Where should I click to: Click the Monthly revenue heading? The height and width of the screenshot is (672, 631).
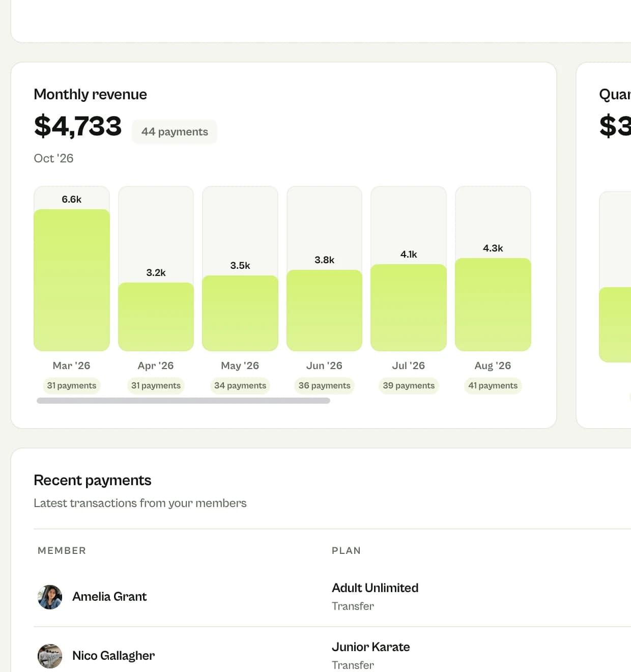click(x=90, y=94)
